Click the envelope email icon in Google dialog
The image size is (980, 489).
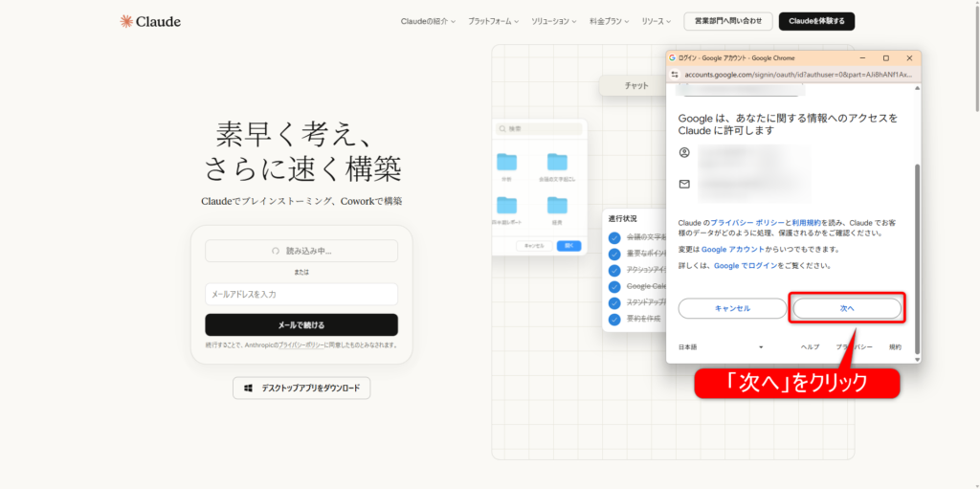click(x=684, y=184)
